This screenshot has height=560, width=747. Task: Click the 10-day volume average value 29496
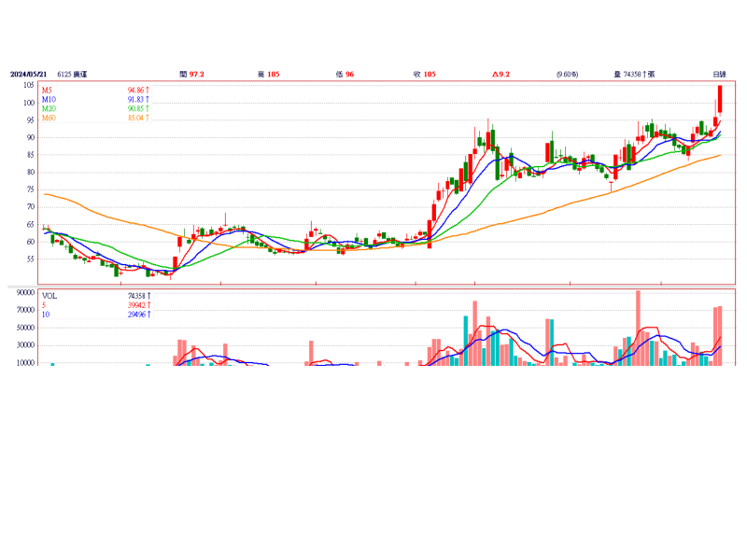tap(138, 315)
